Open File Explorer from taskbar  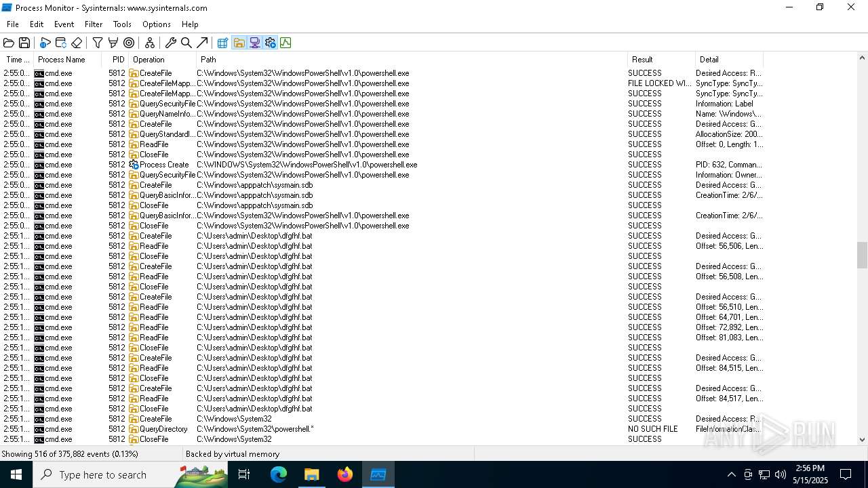[x=311, y=474]
